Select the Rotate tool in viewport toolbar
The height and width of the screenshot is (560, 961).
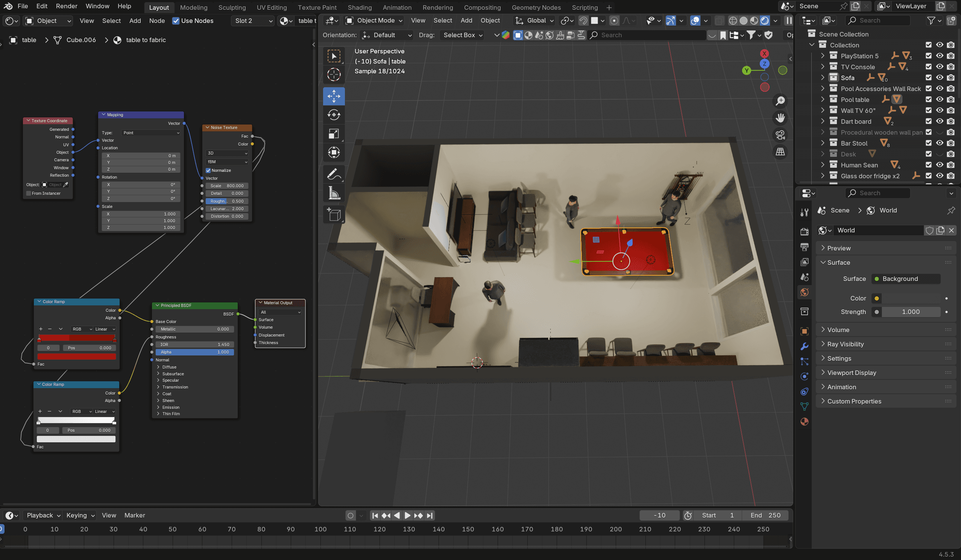click(x=334, y=115)
